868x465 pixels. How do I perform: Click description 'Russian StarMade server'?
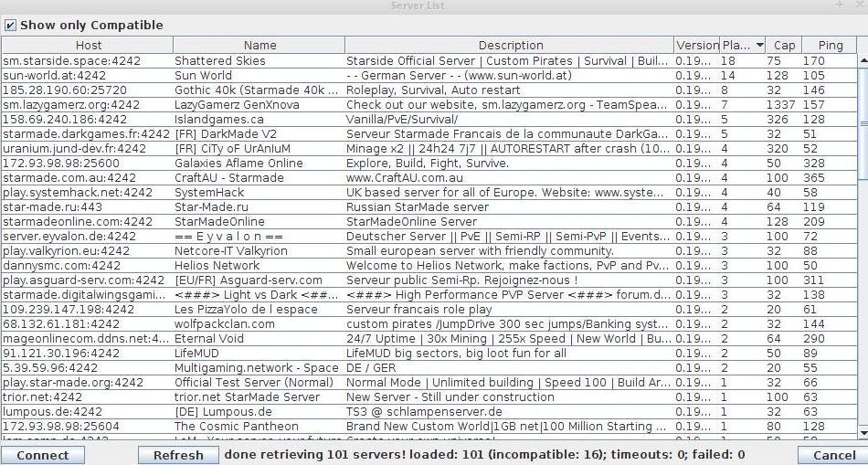[418, 207]
